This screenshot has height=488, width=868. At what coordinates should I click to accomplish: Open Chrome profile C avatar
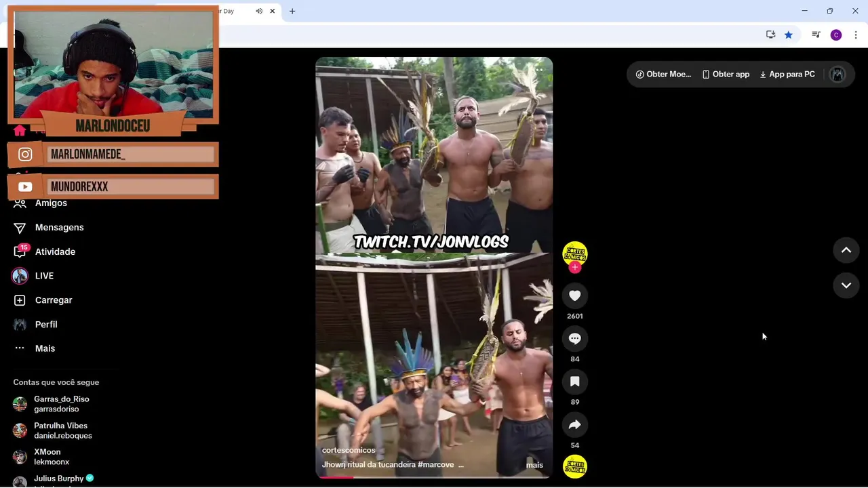click(836, 35)
